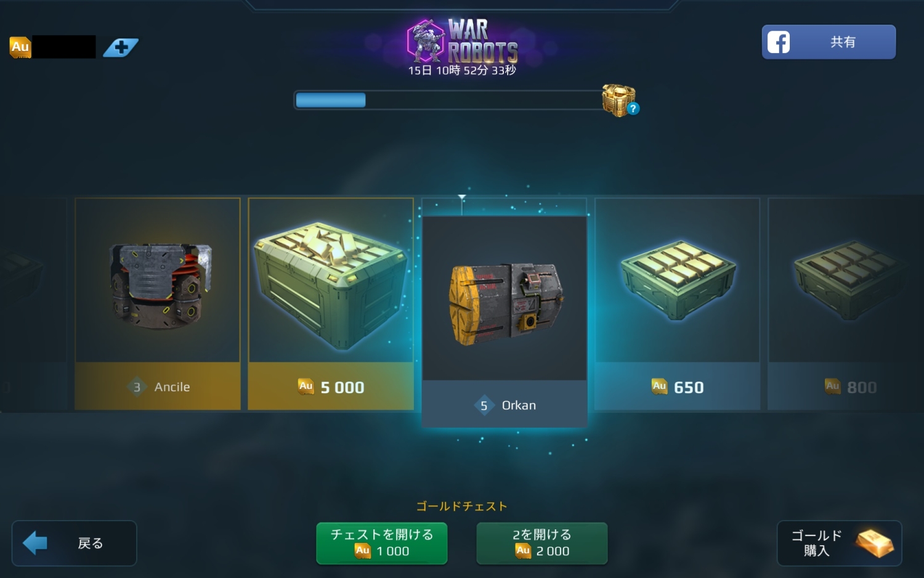Click the blue plus add-gold icon
This screenshot has height=578, width=924.
click(121, 47)
